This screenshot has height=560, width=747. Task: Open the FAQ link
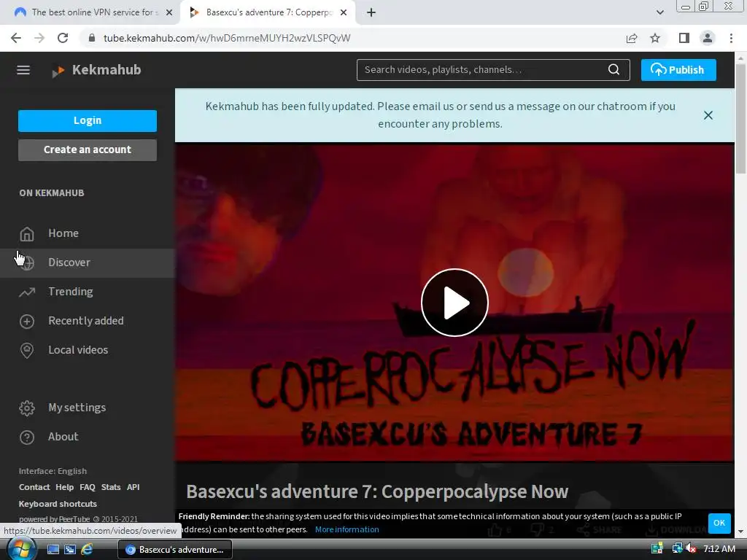88,487
